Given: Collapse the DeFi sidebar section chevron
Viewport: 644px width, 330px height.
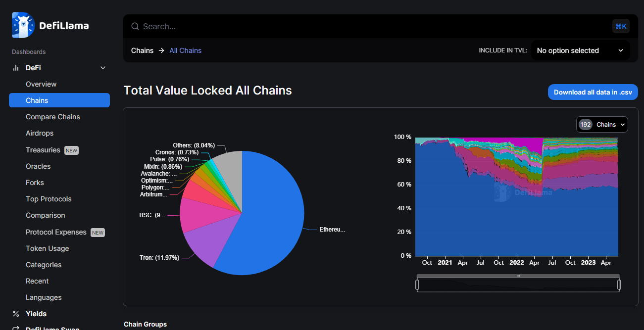Looking at the screenshot, I should point(103,68).
